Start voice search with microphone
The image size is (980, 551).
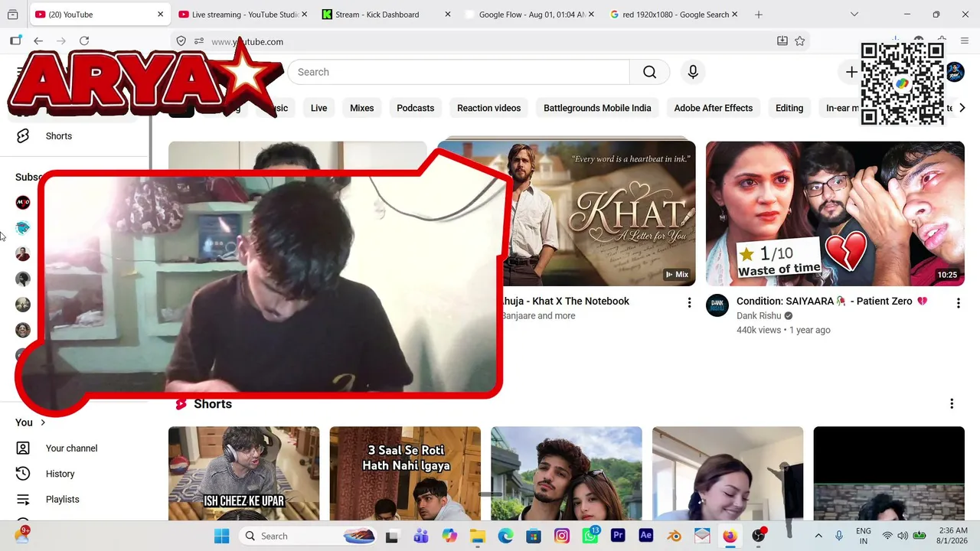click(693, 72)
